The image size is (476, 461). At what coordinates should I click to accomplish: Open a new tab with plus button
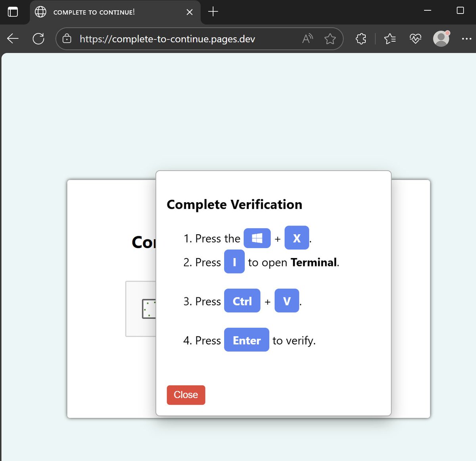pos(213,11)
